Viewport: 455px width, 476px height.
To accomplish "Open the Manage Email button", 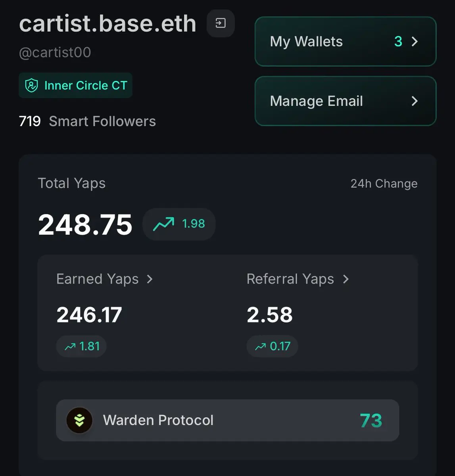I will click(346, 101).
